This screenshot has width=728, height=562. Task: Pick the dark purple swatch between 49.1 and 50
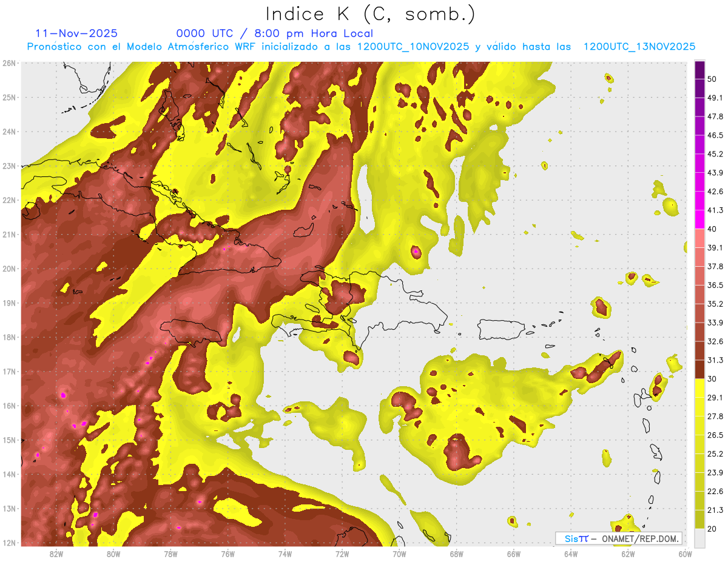[x=699, y=89]
